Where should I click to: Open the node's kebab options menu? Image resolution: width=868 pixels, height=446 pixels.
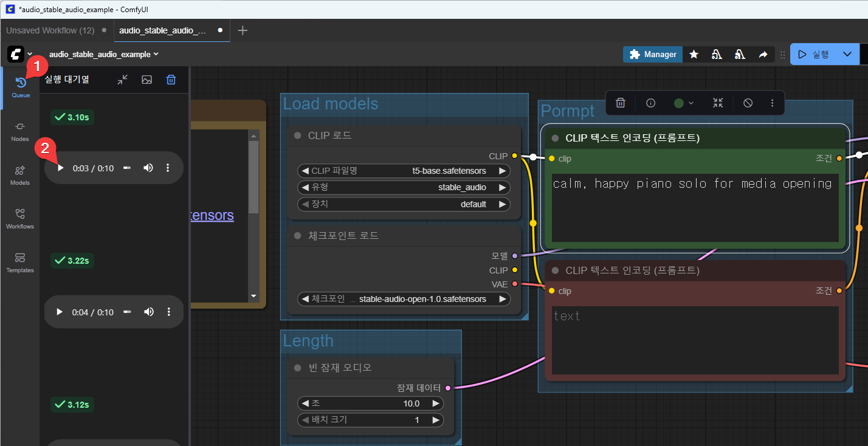click(773, 103)
